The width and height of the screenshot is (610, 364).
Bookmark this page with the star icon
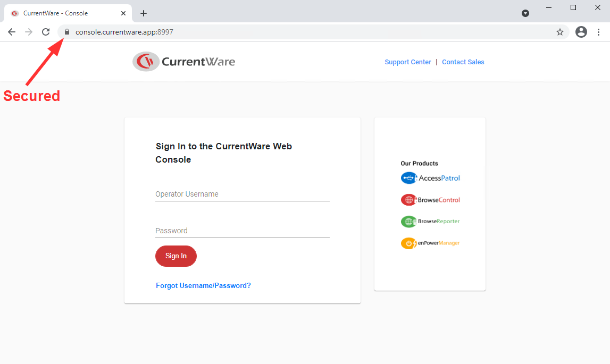[x=560, y=32]
